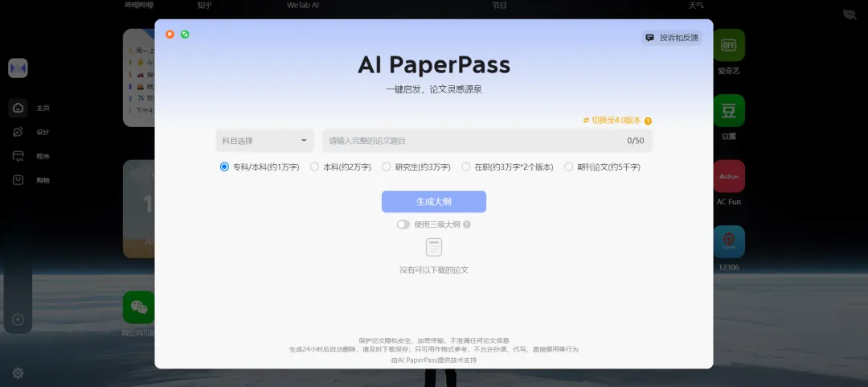Click the help icon beside 切换至4.0版本

pyautogui.click(x=648, y=121)
